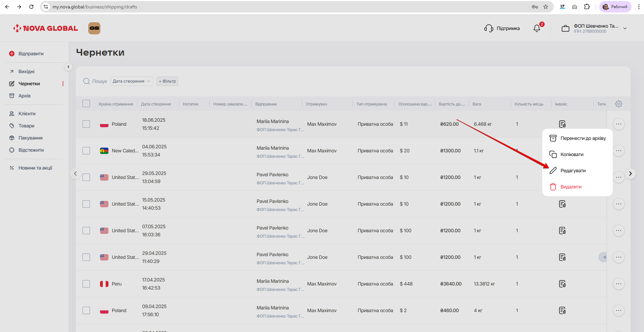The height and width of the screenshot is (332, 644).
Task: Open Chrome three-dot menu
Action: coord(639,7)
